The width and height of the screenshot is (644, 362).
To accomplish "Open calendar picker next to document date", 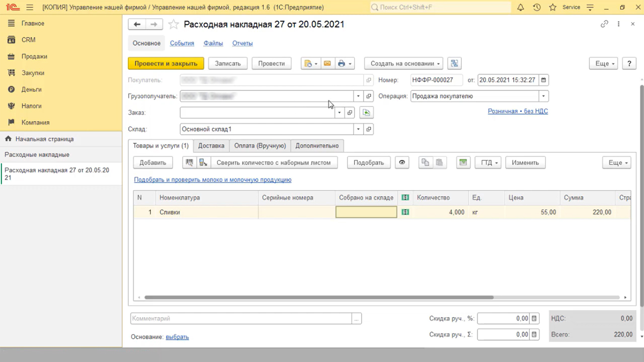I will pyautogui.click(x=543, y=80).
